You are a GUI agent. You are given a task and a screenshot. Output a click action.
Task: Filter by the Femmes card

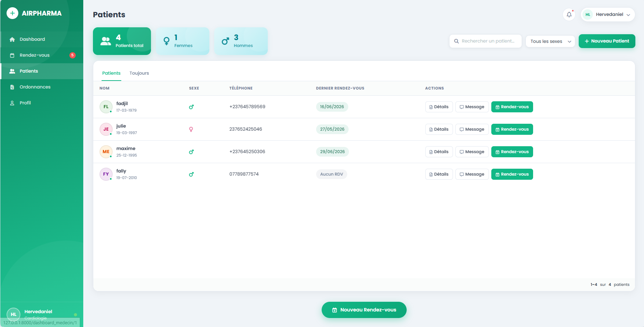[x=182, y=41]
